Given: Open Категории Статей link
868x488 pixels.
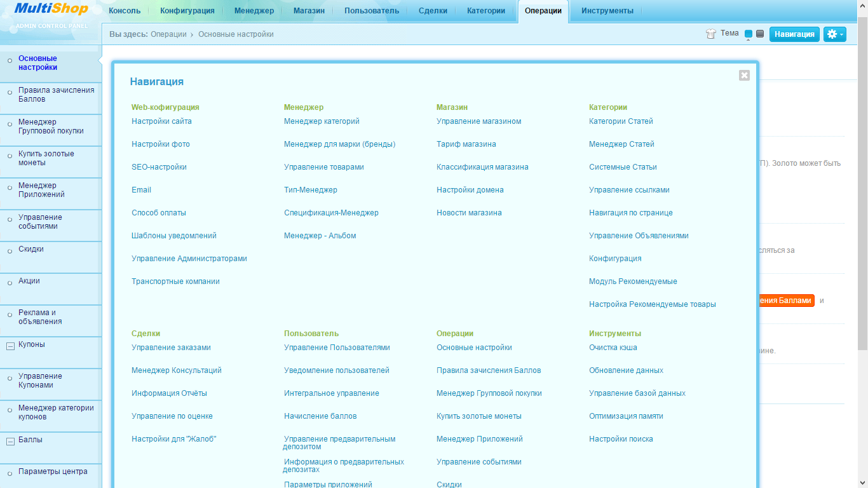Looking at the screenshot, I should pos(621,121).
